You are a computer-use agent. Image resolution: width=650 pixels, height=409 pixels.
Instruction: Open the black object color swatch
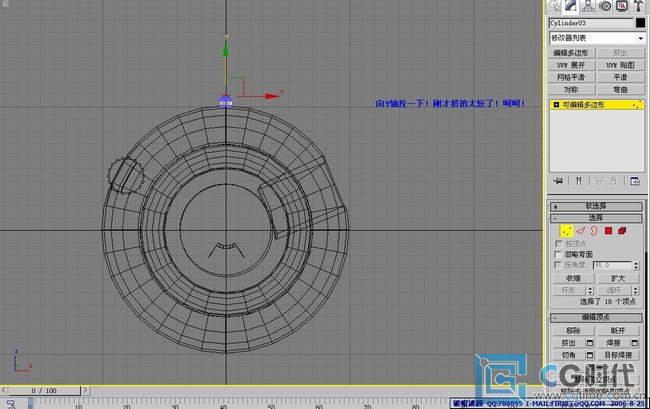[640, 23]
